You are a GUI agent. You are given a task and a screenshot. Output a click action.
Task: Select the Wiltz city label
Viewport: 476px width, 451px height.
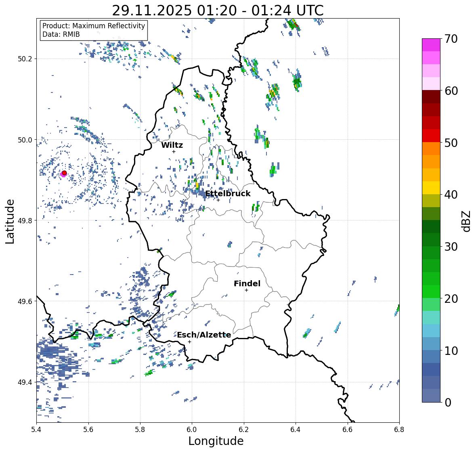click(172, 145)
